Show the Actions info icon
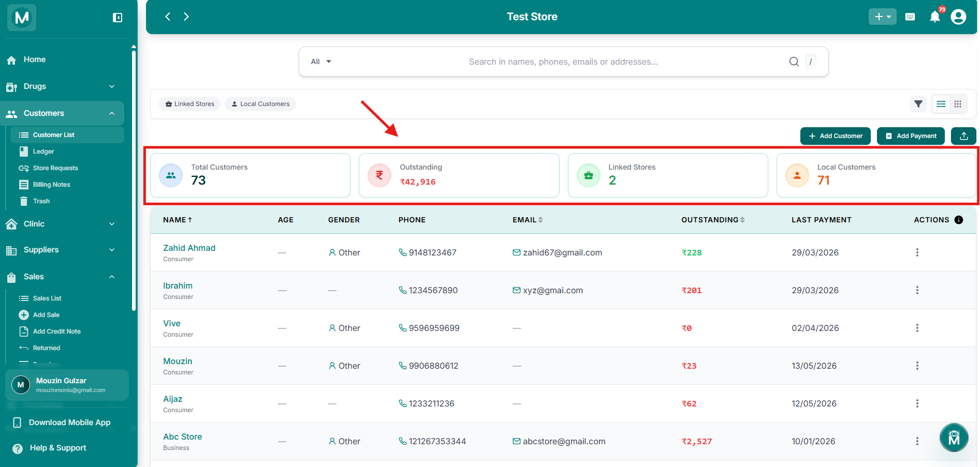This screenshot has width=980, height=467. click(x=959, y=220)
